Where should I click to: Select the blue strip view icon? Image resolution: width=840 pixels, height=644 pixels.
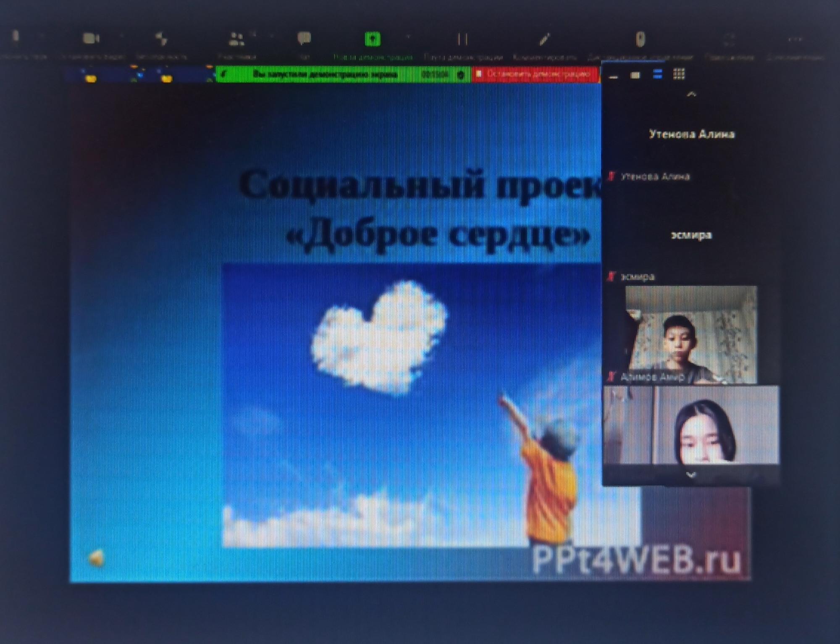(657, 74)
